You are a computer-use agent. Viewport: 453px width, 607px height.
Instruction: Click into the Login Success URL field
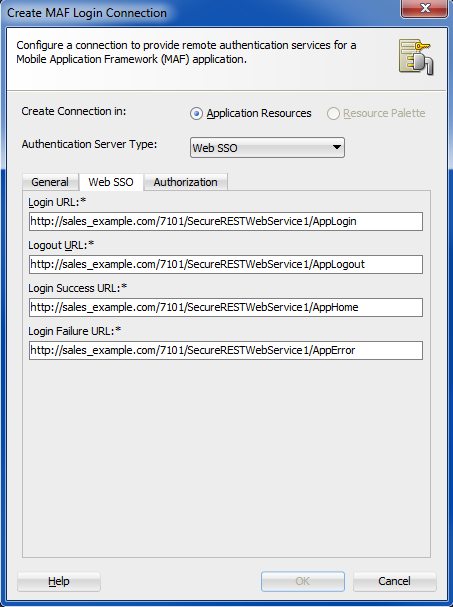click(x=226, y=307)
